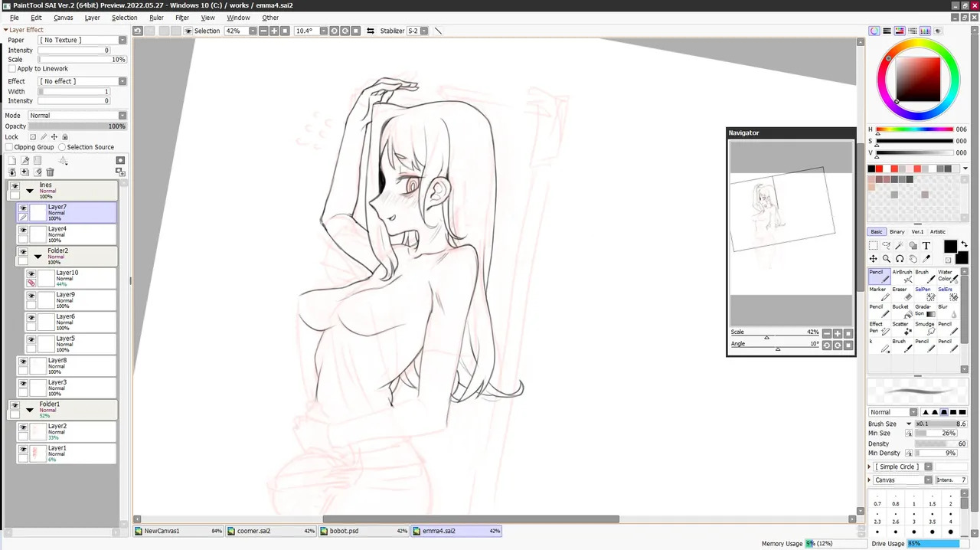The height and width of the screenshot is (550, 980).
Task: Click the Hue slider bar
Action: pos(915,129)
